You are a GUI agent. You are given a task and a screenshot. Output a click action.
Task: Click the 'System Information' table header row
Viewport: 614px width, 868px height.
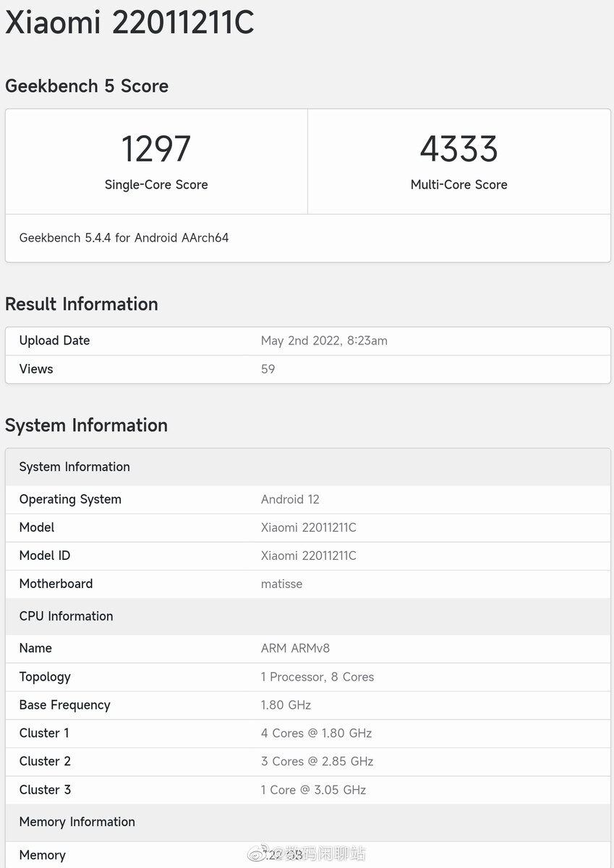(308, 467)
